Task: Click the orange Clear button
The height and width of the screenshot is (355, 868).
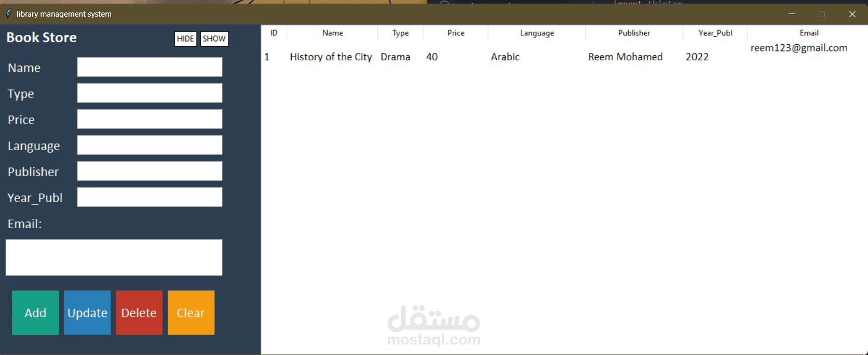Action: click(x=191, y=312)
